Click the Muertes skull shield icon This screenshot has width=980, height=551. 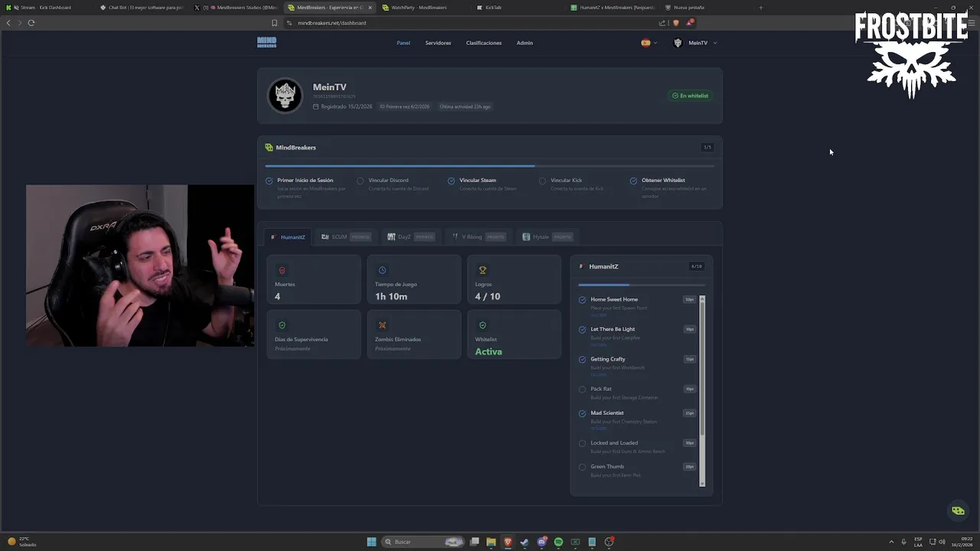(x=282, y=270)
